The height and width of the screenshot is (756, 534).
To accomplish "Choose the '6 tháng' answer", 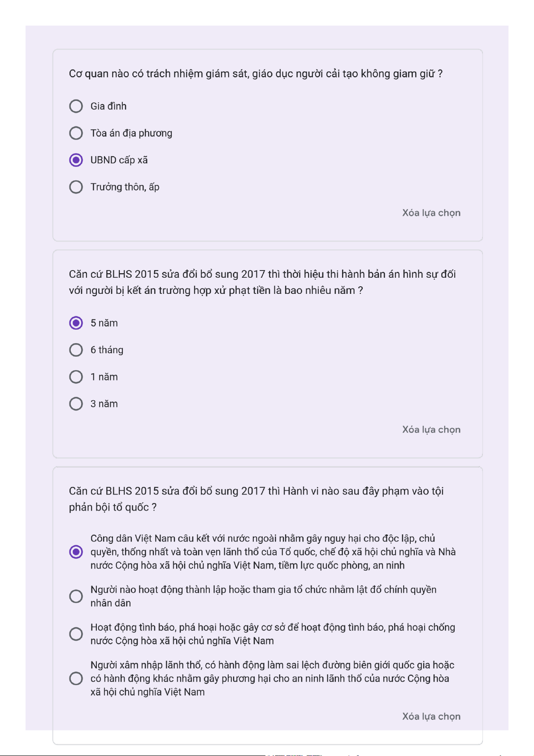I will [x=76, y=350].
